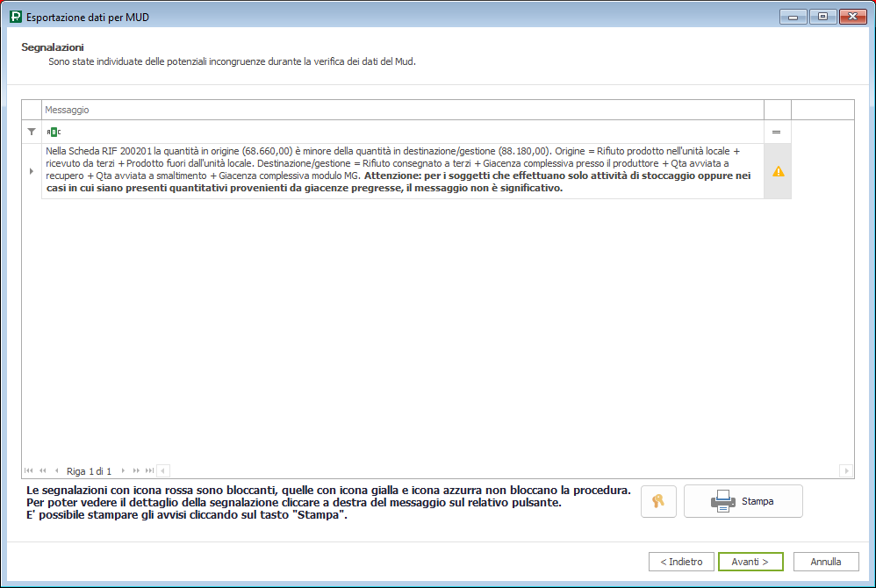Image resolution: width=876 pixels, height=588 pixels.
Task: Expand the message row indicator arrow
Action: point(32,172)
